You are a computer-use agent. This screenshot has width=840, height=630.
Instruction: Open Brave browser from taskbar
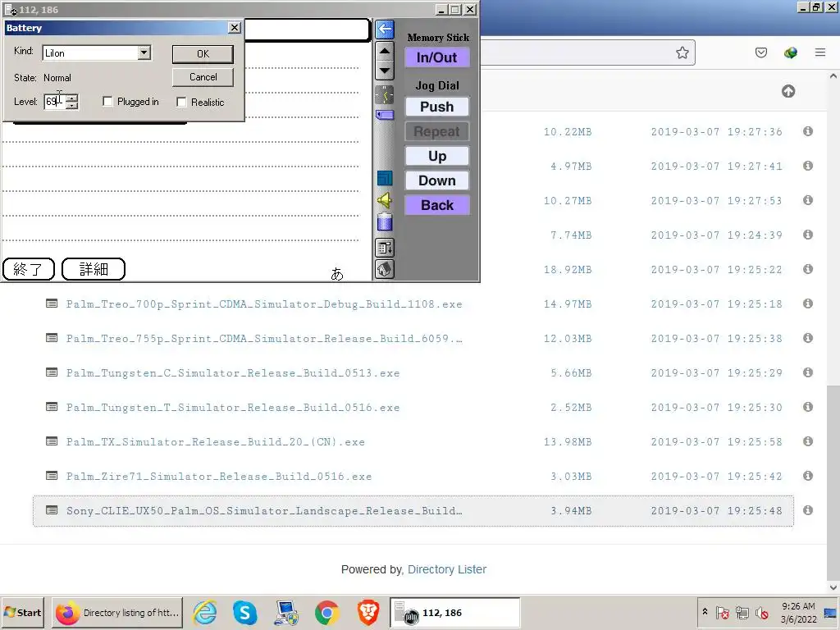click(368, 612)
